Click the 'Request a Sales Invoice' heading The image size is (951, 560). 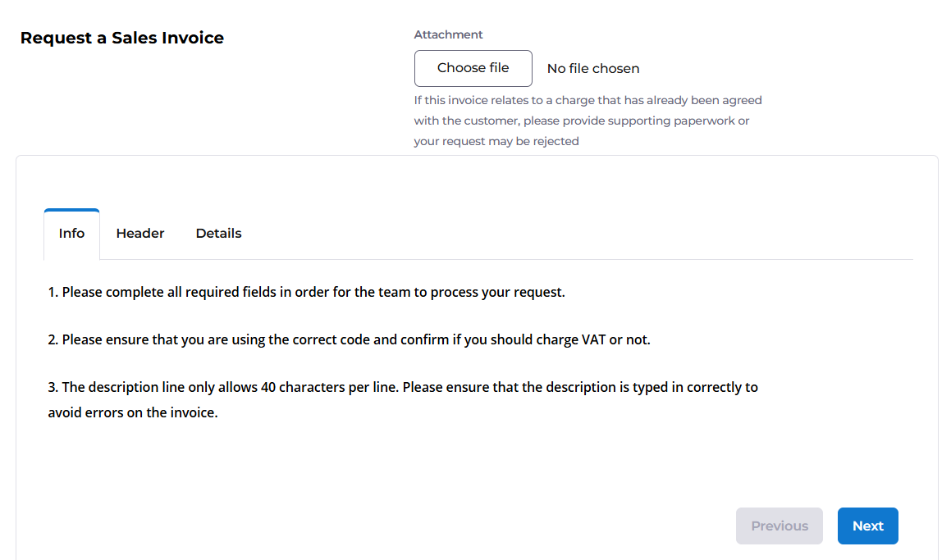[122, 38]
